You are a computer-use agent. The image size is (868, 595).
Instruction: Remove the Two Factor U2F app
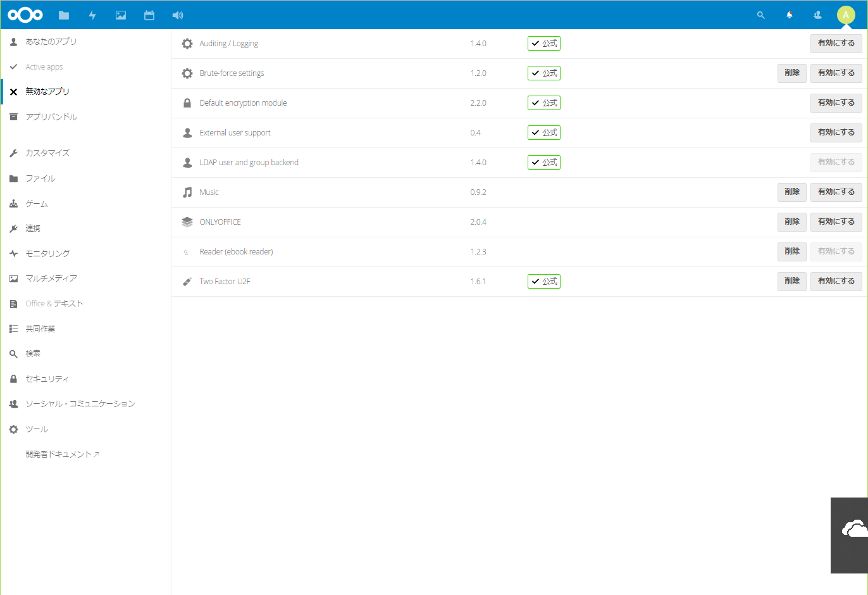point(791,282)
